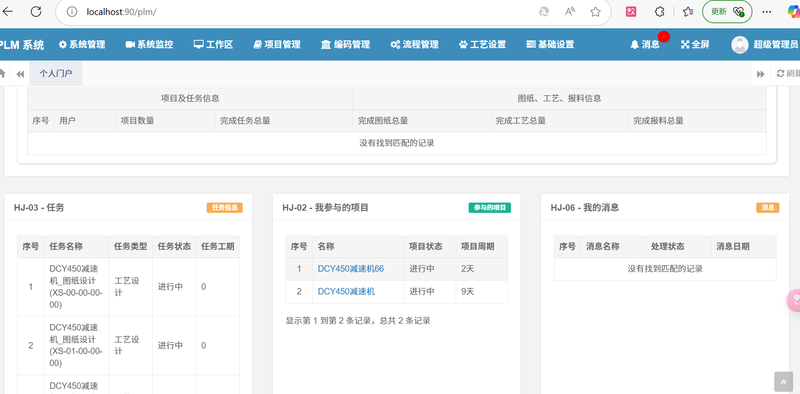
Task: Click back-to-top arrow button
Action: tap(783, 382)
